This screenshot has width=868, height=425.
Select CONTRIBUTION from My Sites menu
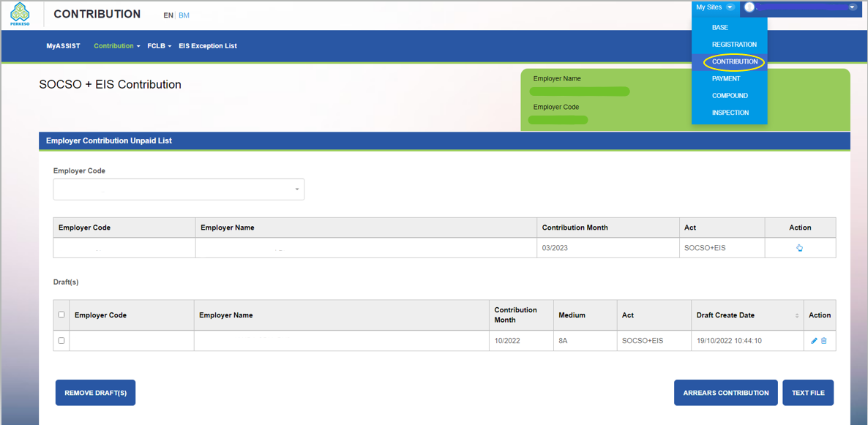coord(735,61)
